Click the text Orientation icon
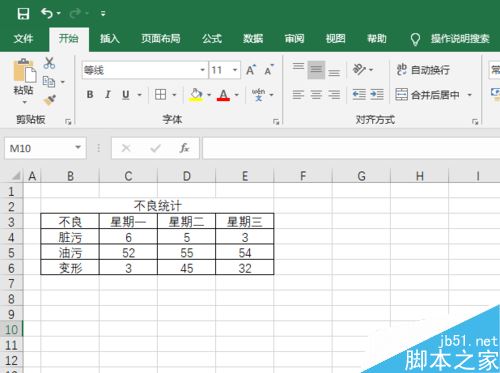500x373 pixels. [359, 70]
